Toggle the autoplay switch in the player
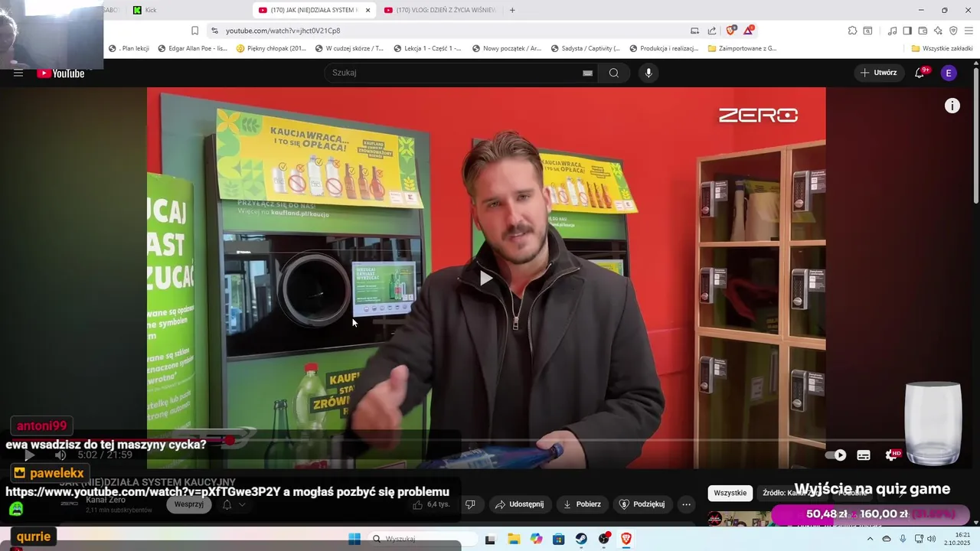This screenshot has width=980, height=551. tap(836, 455)
